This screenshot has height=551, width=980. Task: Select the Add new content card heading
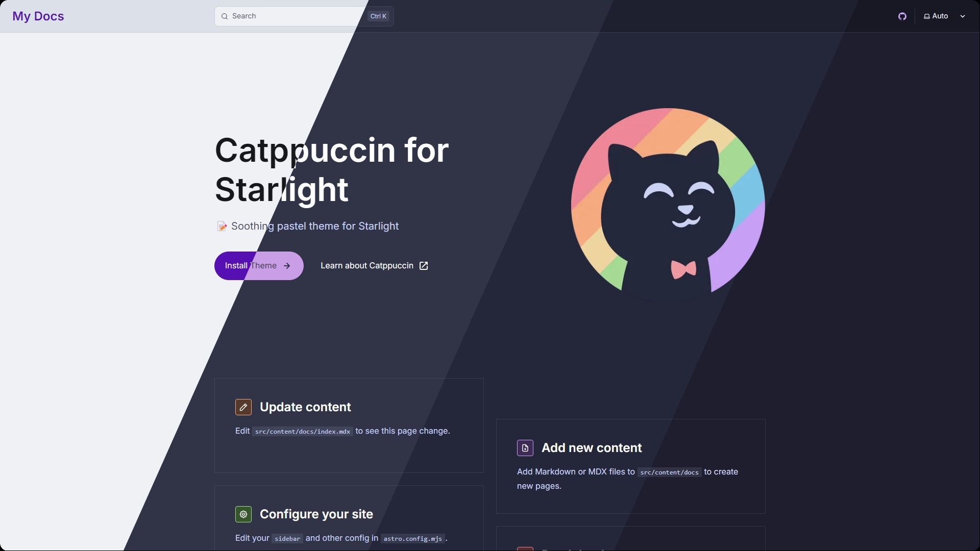click(x=592, y=448)
